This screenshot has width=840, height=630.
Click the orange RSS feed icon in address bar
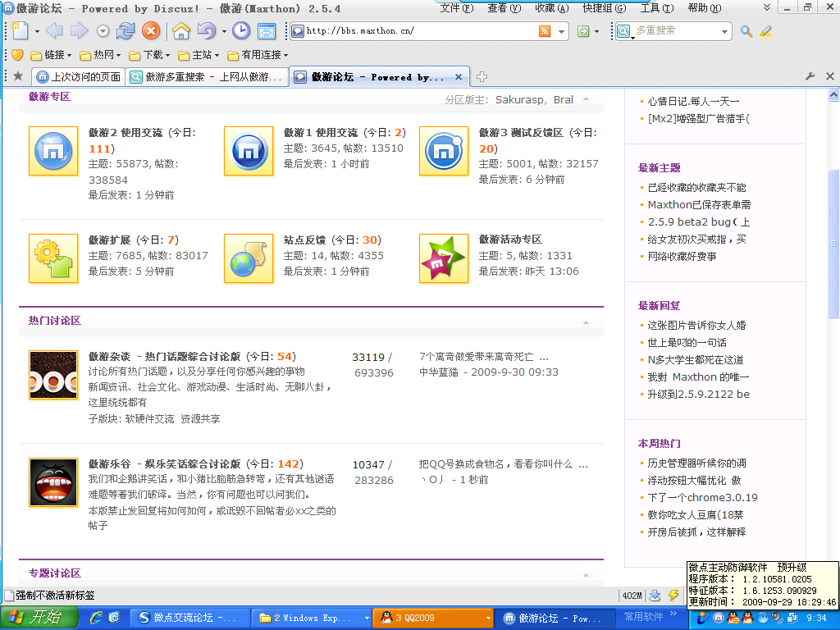[x=545, y=31]
